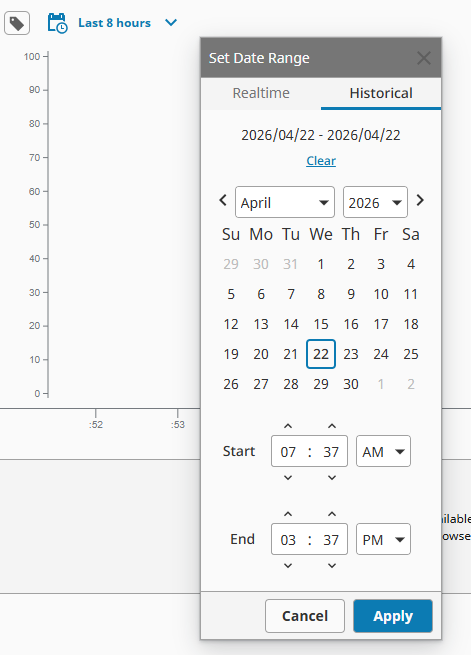The width and height of the screenshot is (471, 655).
Task: Select the Historical tab
Action: [381, 93]
